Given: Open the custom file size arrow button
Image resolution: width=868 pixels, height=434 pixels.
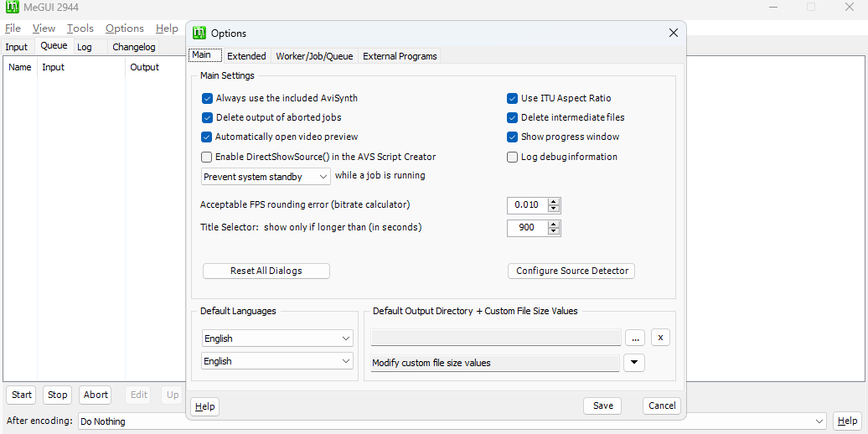Looking at the screenshot, I should pos(634,363).
